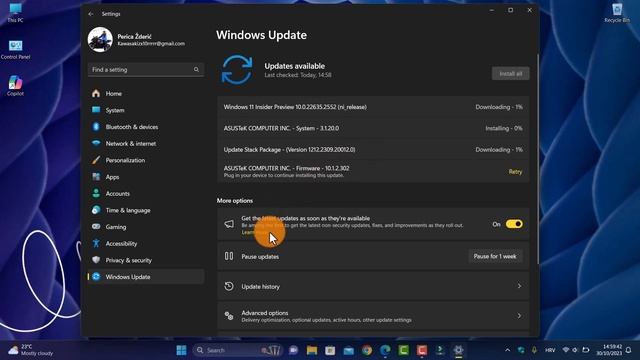Click the megaphone icon for latest updates
The height and width of the screenshot is (360, 640).
[229, 224]
